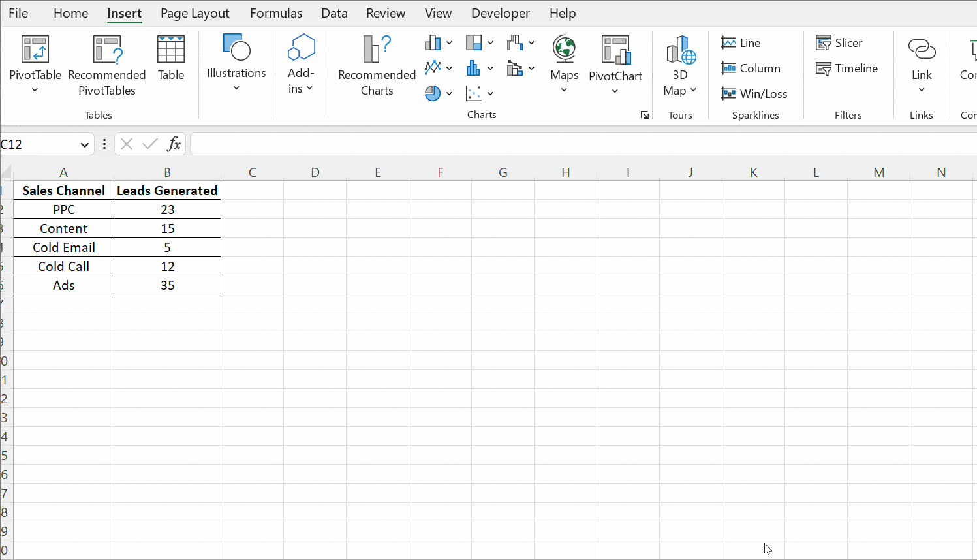Insert a line or area chart
The height and width of the screenshot is (560, 977).
[433, 67]
